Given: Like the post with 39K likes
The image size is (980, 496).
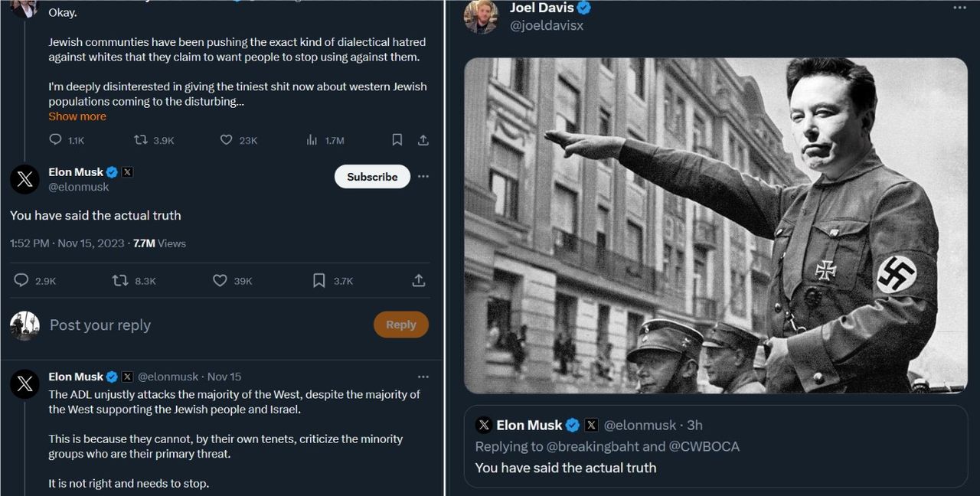Looking at the screenshot, I should coord(220,281).
